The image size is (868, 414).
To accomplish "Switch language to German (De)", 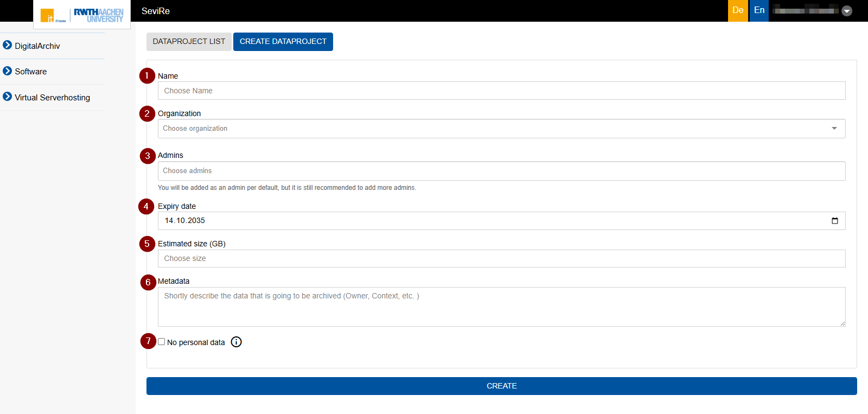I will (738, 10).
